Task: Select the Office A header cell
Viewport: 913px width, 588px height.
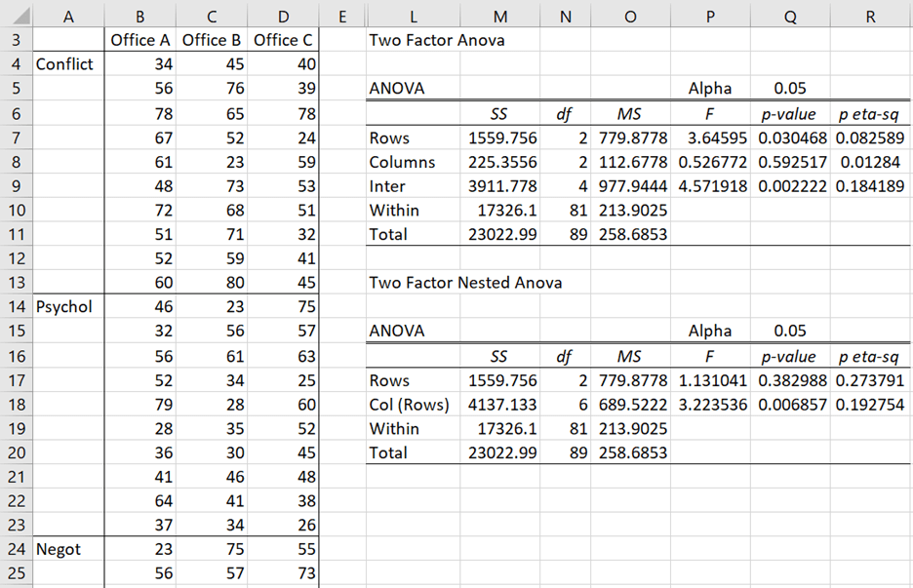Action: tap(139, 40)
